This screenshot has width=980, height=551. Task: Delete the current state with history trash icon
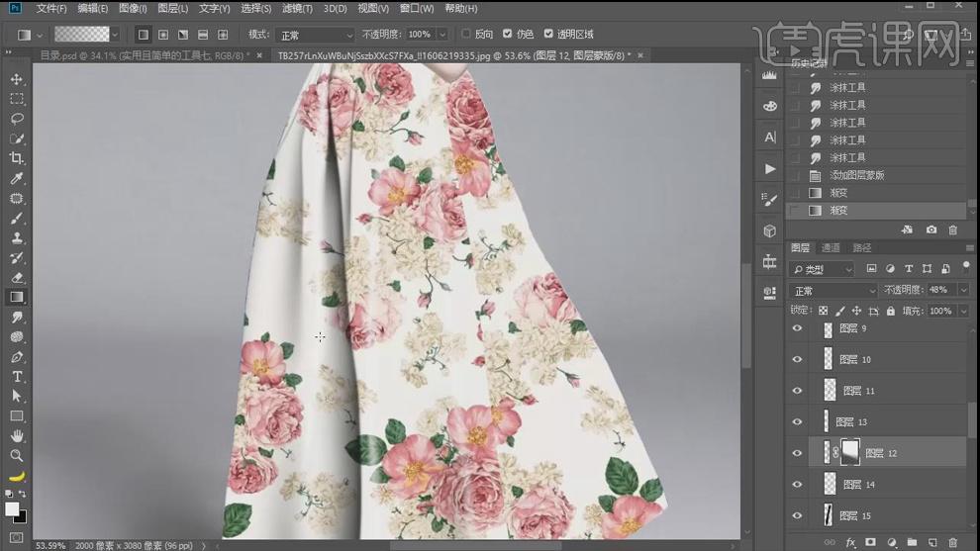952,230
